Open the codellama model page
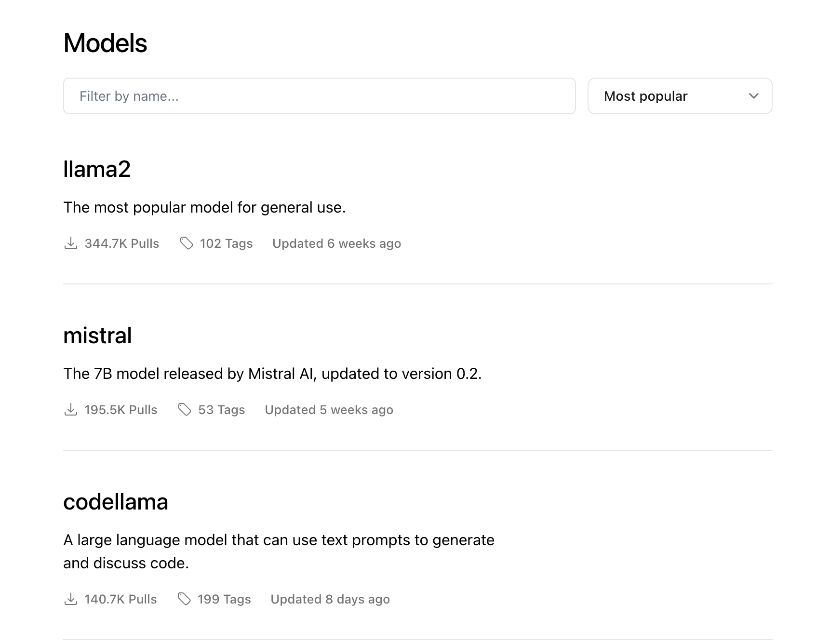Image resolution: width=830 pixels, height=644 pixels. click(x=116, y=502)
